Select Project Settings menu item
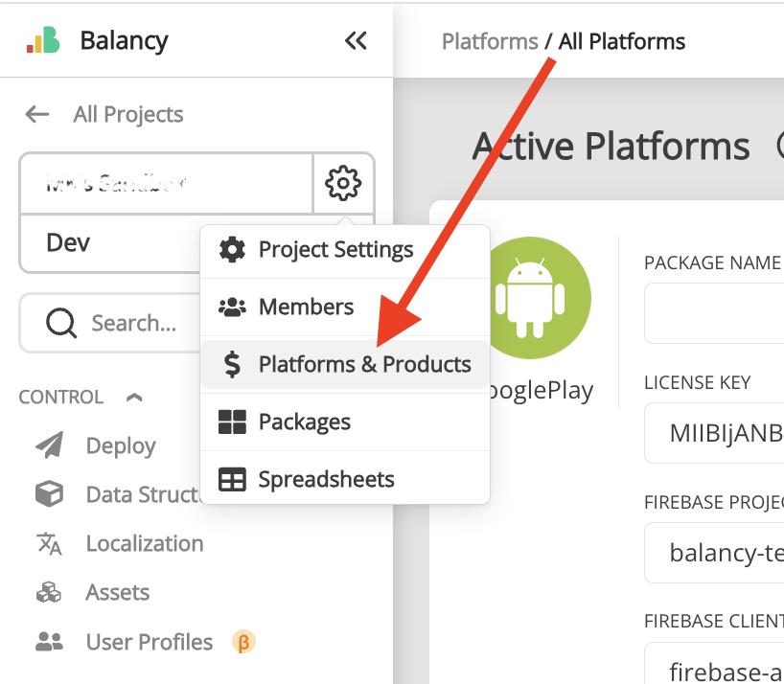 [x=344, y=249]
